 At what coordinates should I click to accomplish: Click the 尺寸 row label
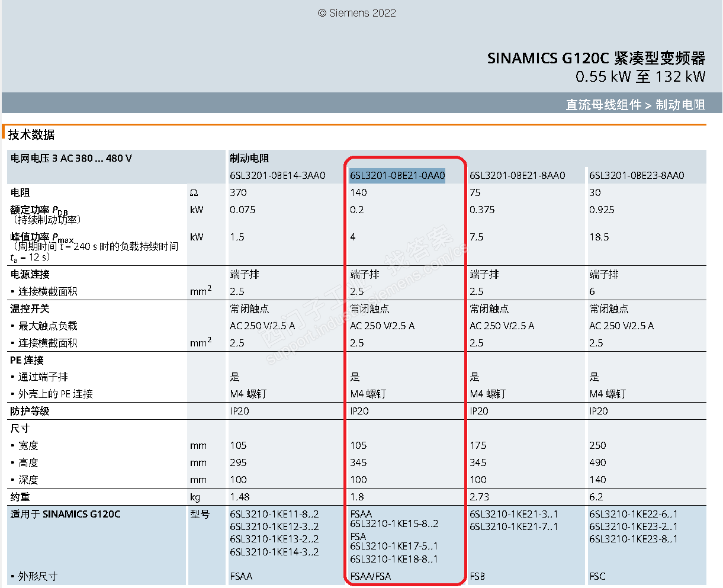20,428
